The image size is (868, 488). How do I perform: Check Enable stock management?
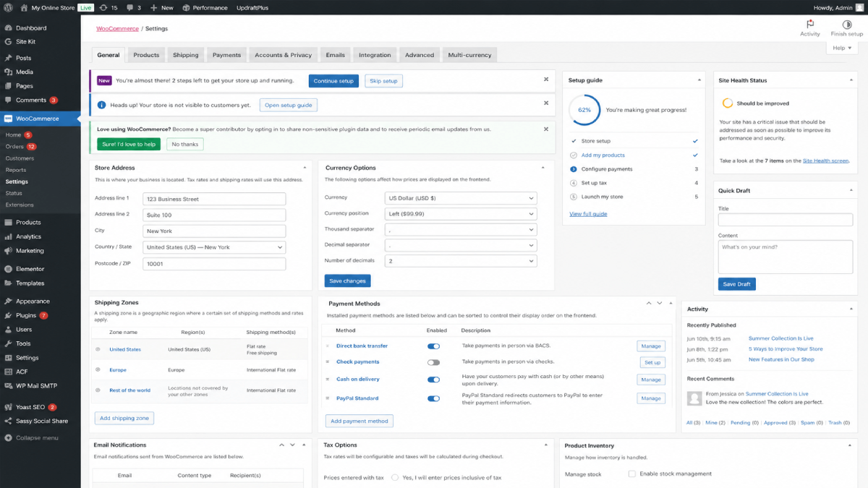pos(632,474)
